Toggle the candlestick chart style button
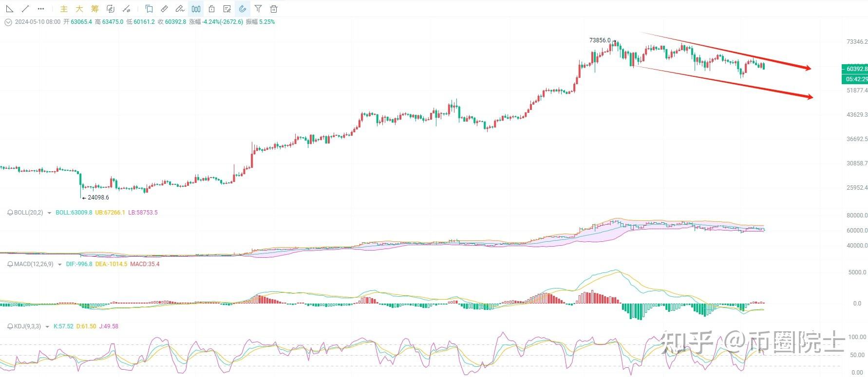 pyautogui.click(x=196, y=9)
